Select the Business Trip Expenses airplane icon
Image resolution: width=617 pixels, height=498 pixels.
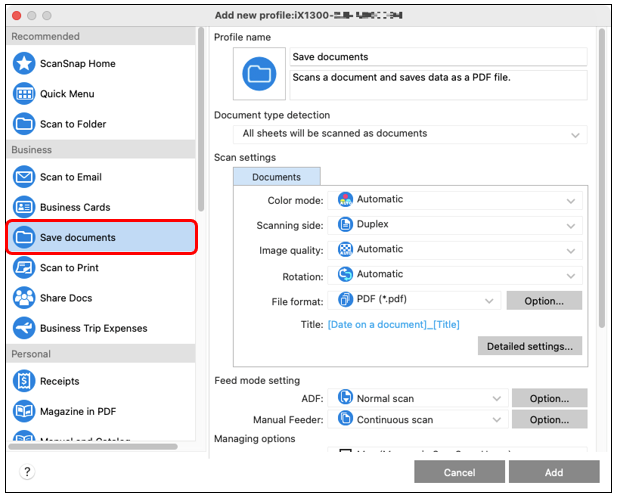point(24,328)
